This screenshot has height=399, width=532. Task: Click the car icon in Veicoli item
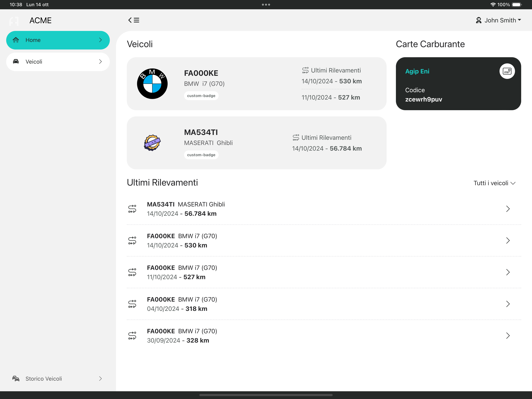(16, 61)
